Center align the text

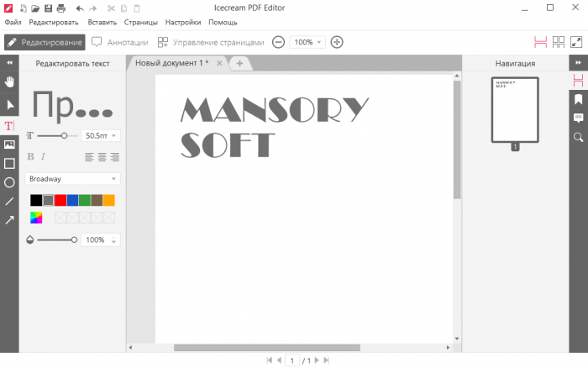(x=102, y=157)
